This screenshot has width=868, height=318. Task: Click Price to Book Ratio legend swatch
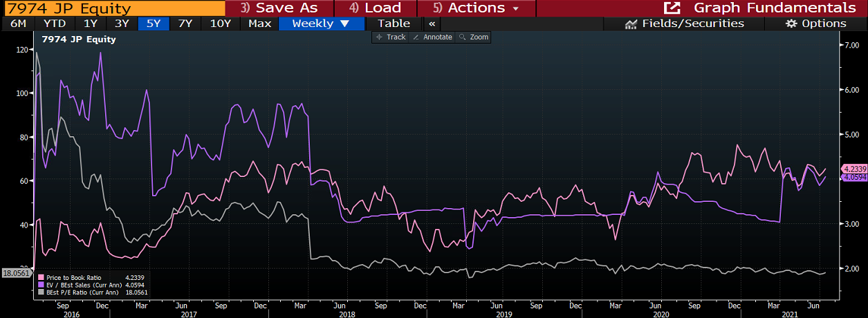[41, 277]
